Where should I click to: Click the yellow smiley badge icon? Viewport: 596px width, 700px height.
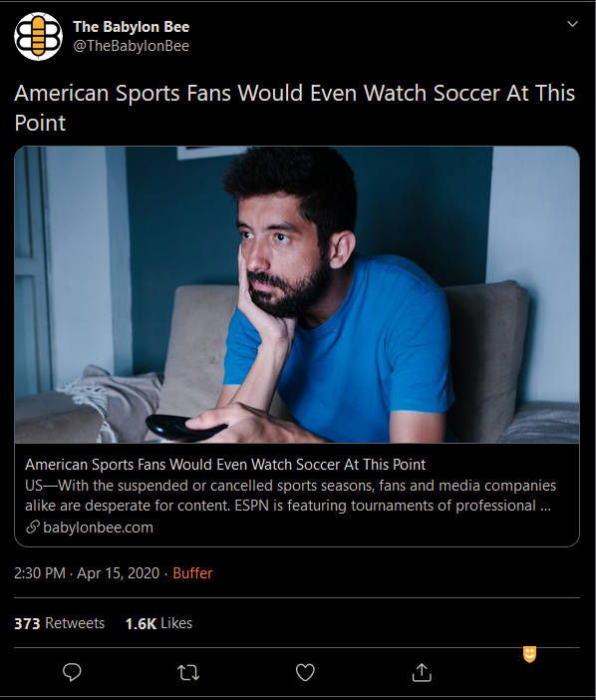tap(529, 654)
